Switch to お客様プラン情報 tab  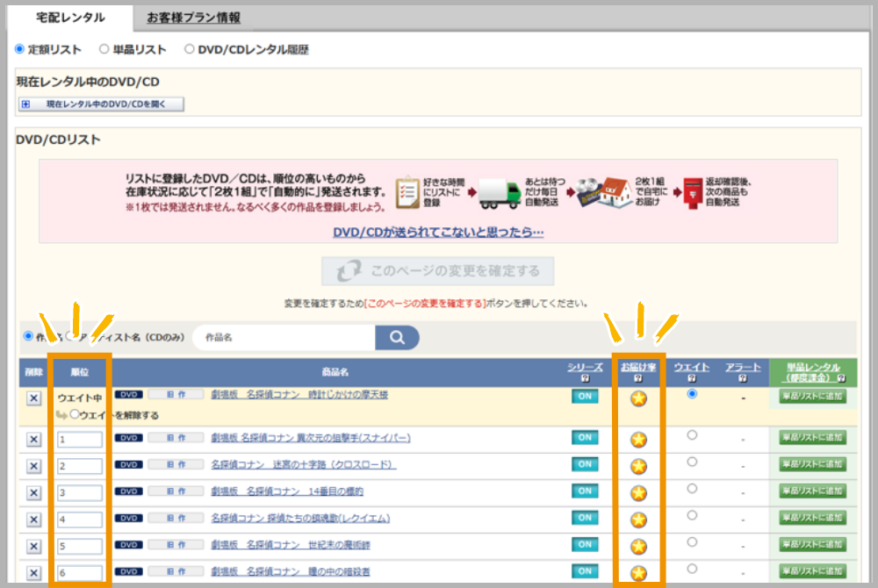(x=193, y=18)
